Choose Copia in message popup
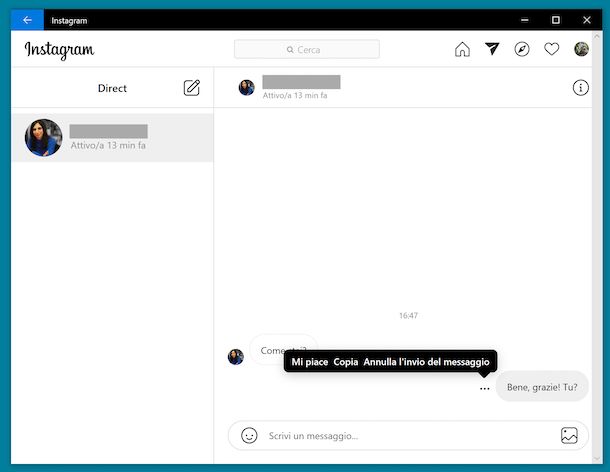This screenshot has width=610, height=472. (345, 362)
